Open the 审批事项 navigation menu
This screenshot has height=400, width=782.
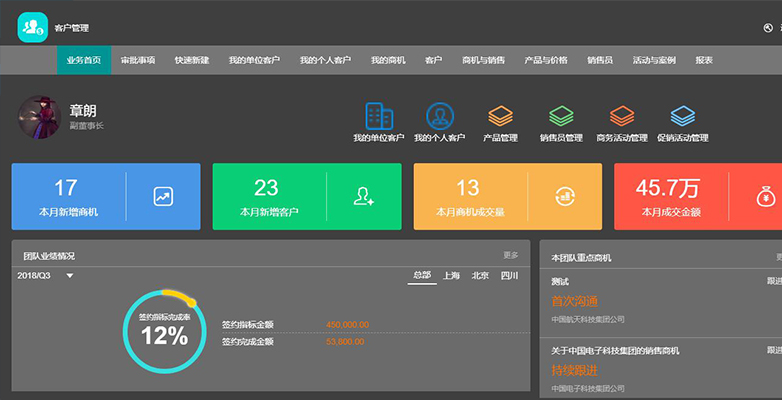[138, 60]
